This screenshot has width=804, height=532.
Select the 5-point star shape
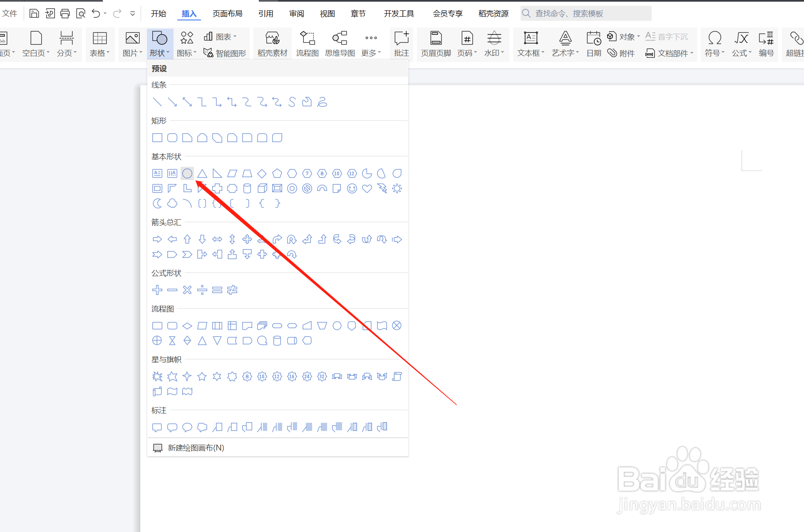pyautogui.click(x=202, y=376)
